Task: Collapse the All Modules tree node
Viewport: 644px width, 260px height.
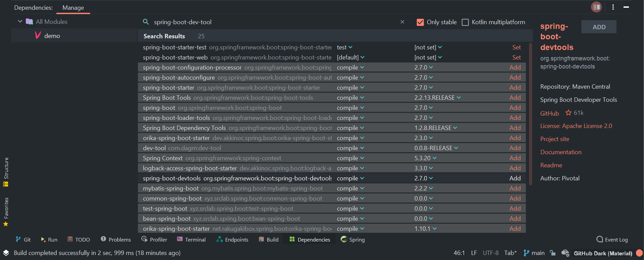Action: [20, 21]
